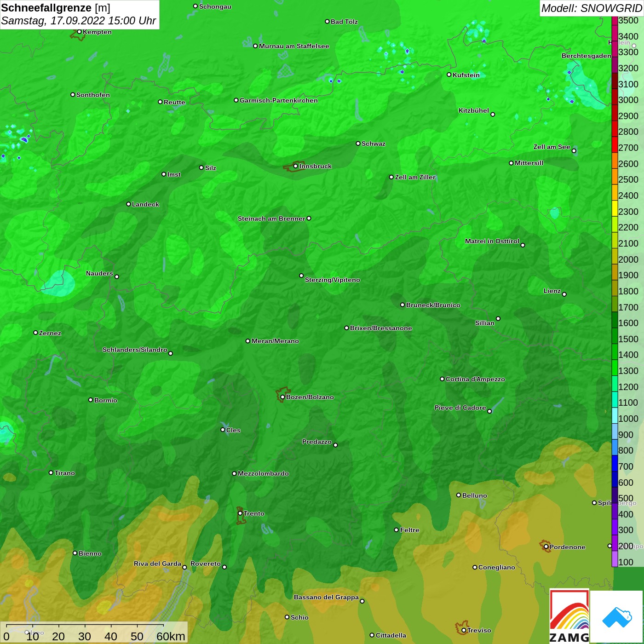This screenshot has height=644, width=644.
Task: Click the '1500' legend value
Action: click(628, 339)
